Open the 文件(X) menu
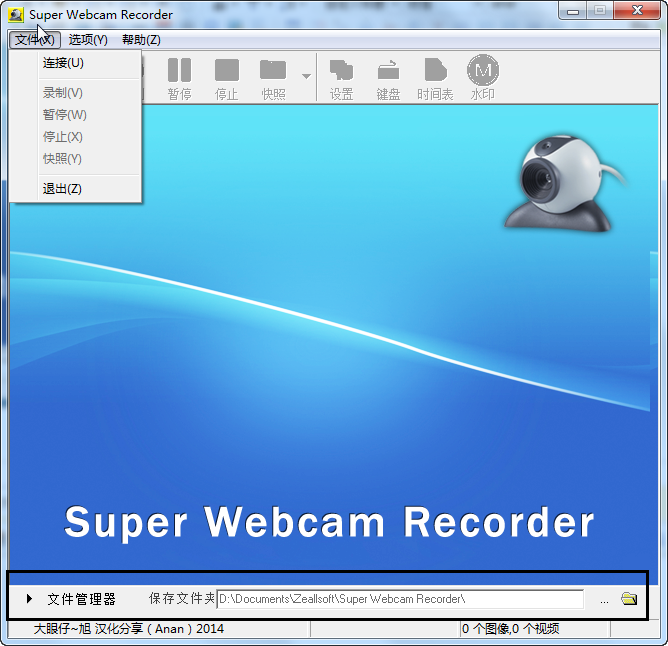 tap(35, 40)
